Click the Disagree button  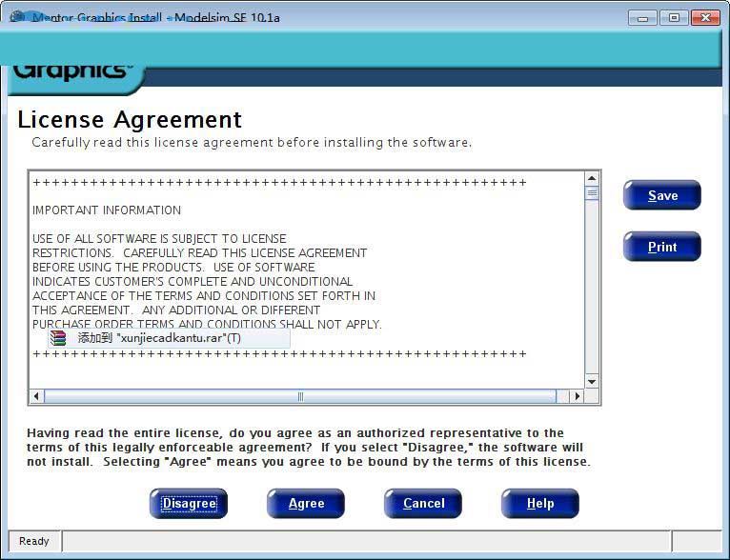click(x=189, y=503)
